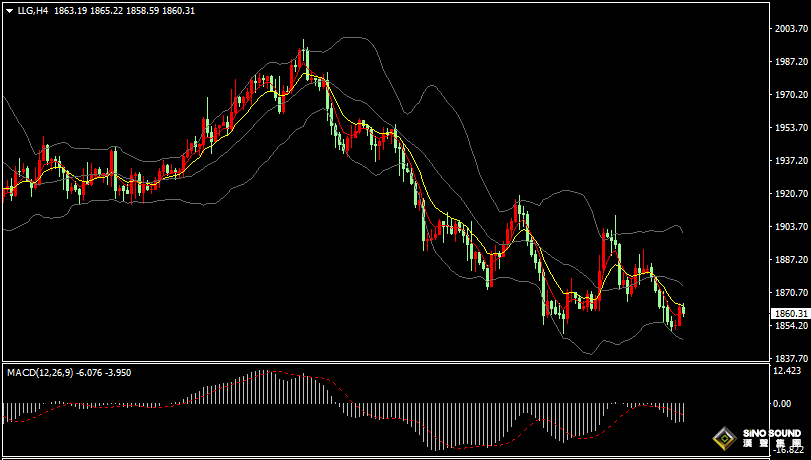Click the -16.822 MACD scale value
The height and width of the screenshot is (460, 811).
(x=789, y=450)
